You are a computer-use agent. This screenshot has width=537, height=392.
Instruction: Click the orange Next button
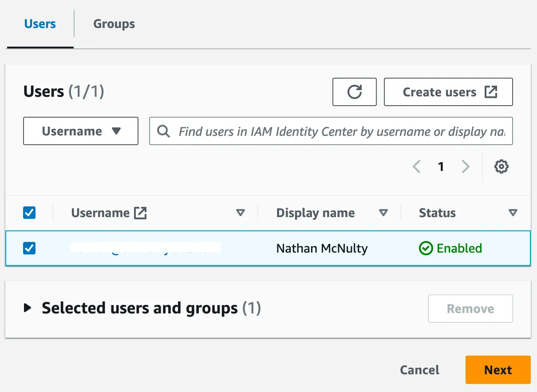click(x=498, y=370)
